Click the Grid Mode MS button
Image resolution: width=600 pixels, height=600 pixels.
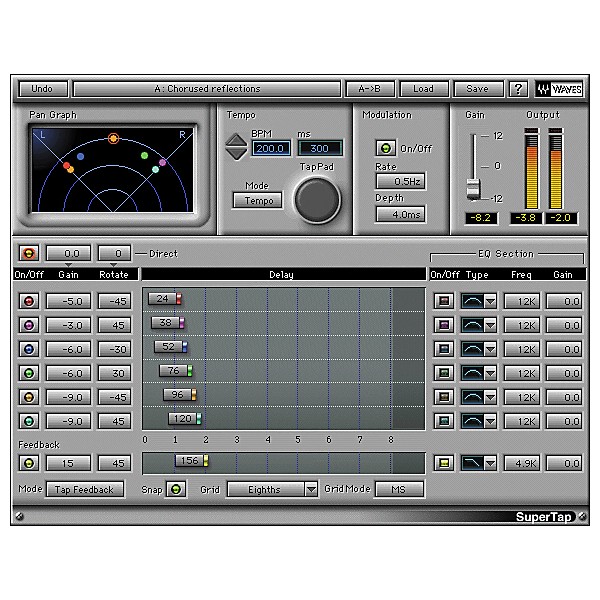399,489
